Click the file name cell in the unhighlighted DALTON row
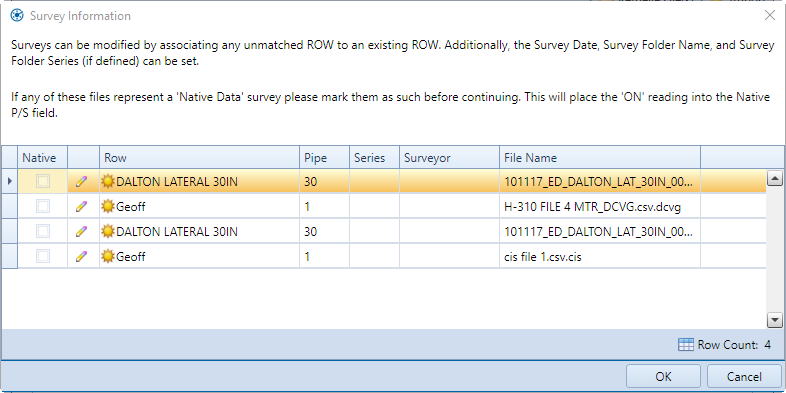 coord(600,232)
